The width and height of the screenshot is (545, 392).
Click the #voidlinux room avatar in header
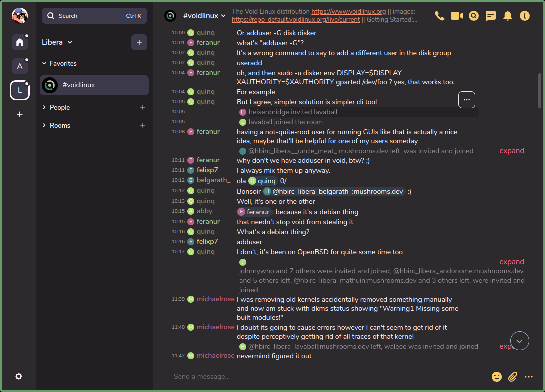coord(170,16)
